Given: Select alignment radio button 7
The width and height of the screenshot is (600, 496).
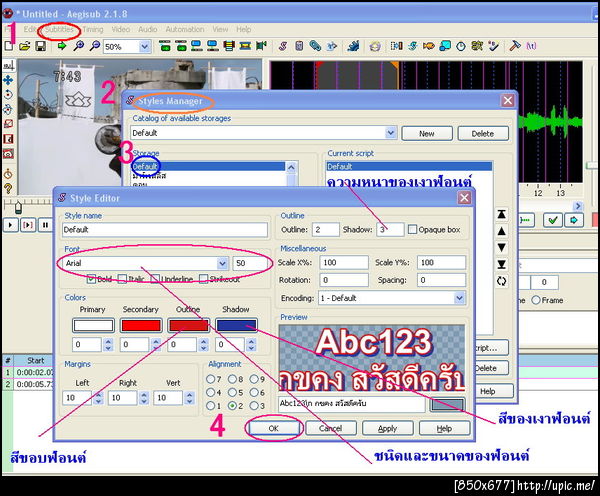Looking at the screenshot, I should point(210,379).
